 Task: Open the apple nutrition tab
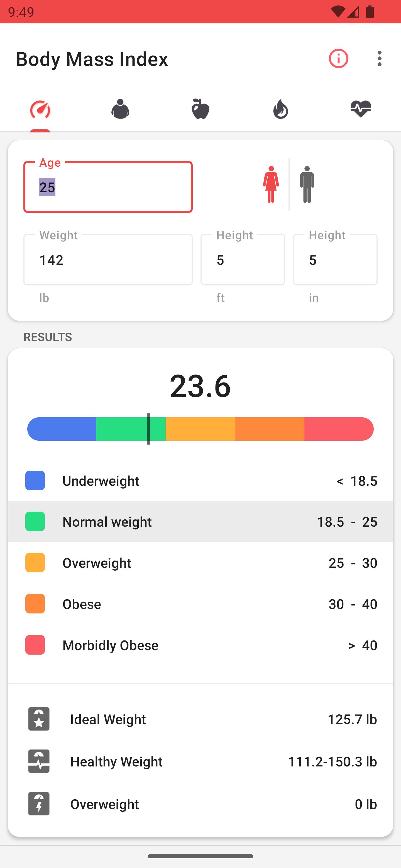point(200,109)
